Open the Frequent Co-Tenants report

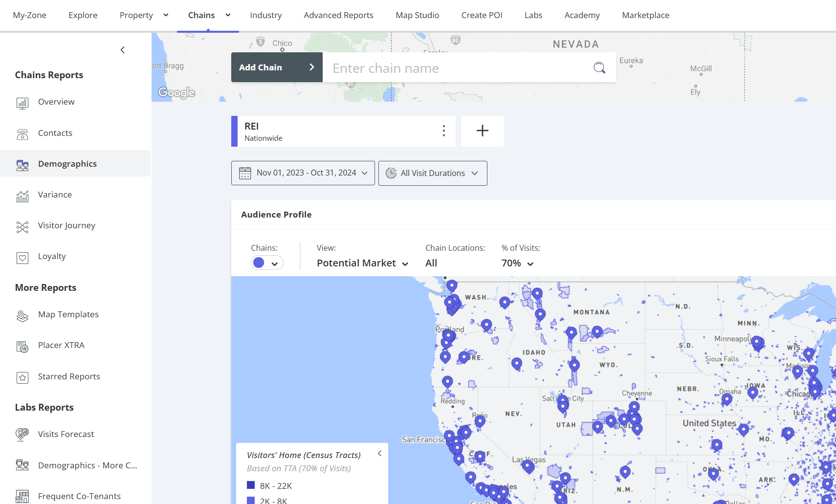[79, 496]
